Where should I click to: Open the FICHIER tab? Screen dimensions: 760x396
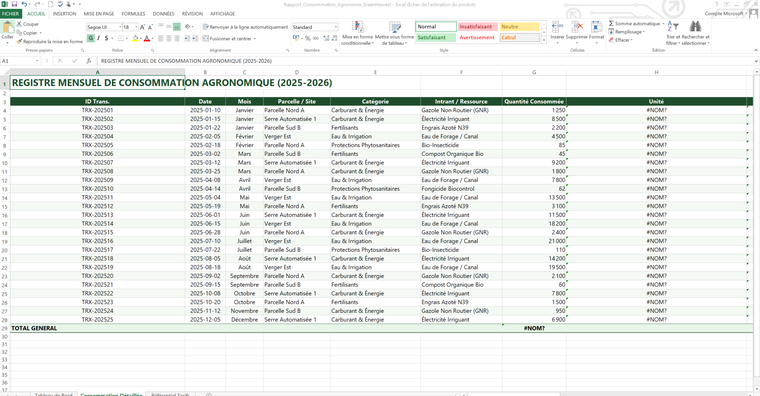(x=10, y=14)
